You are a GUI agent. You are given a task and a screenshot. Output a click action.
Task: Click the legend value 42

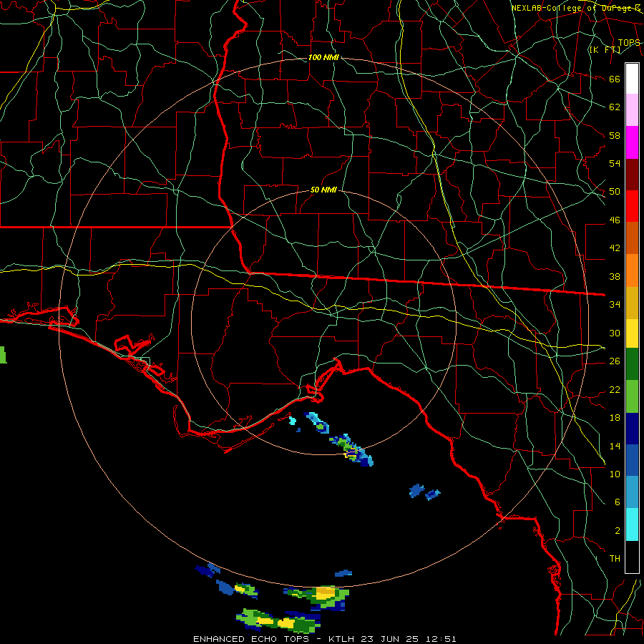coord(615,248)
